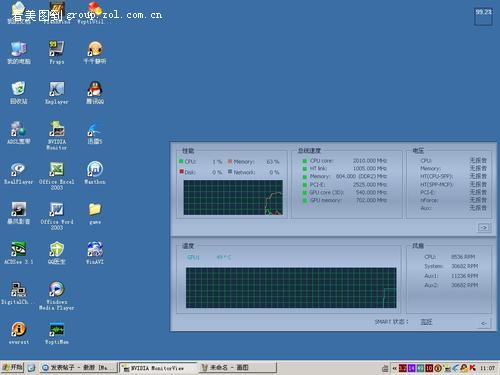Open Tencent QQ penguin icon

(95, 92)
